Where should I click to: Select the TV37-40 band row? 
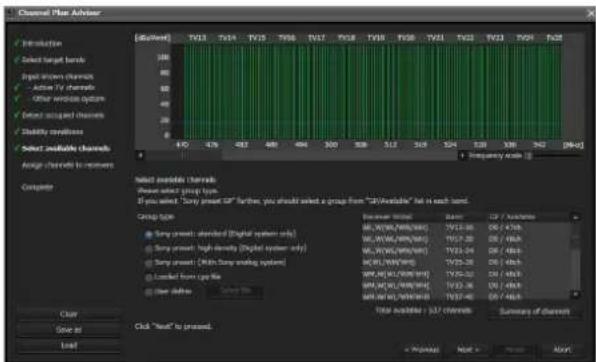coord(466,296)
